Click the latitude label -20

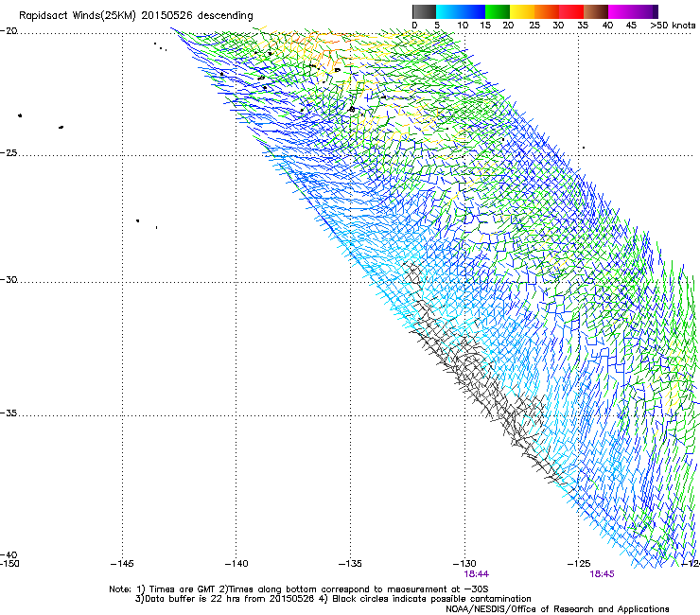pyautogui.click(x=9, y=31)
